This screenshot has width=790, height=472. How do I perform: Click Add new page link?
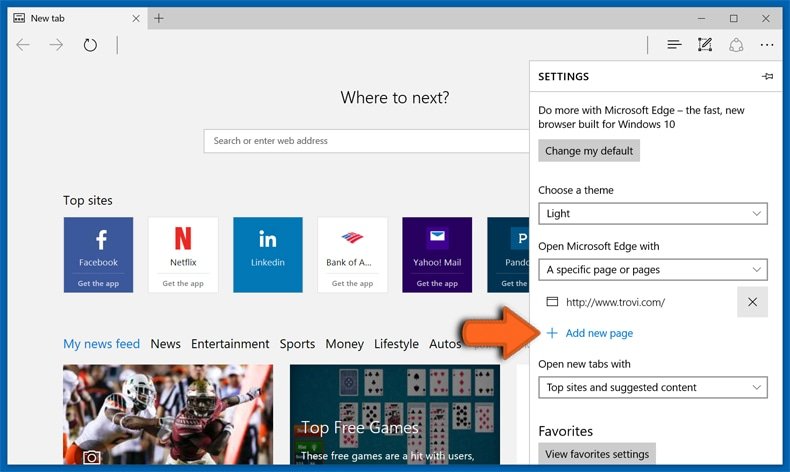[590, 333]
